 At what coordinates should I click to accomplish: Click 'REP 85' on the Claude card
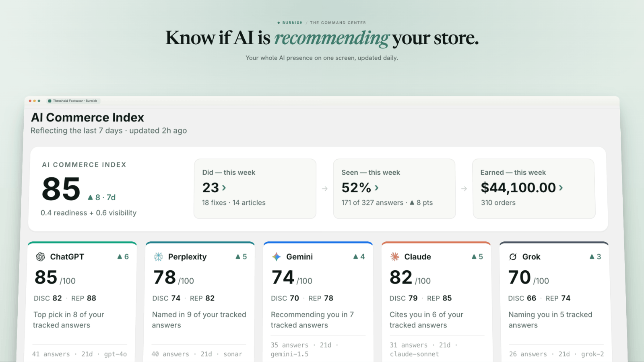point(439,298)
